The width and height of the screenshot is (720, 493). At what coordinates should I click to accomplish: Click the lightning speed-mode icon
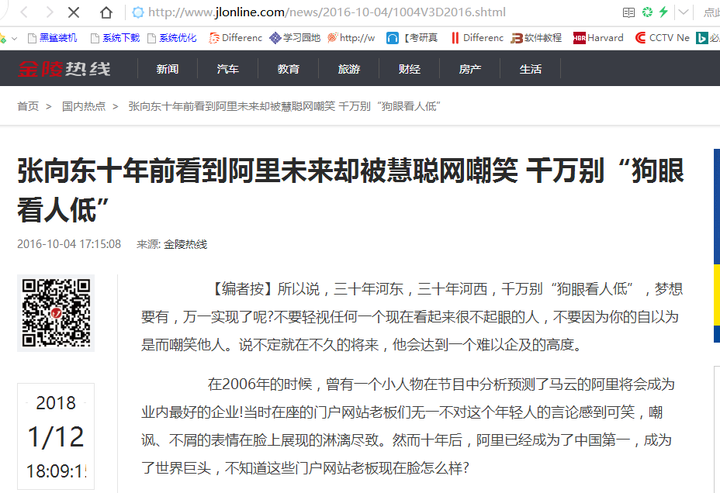(663, 12)
